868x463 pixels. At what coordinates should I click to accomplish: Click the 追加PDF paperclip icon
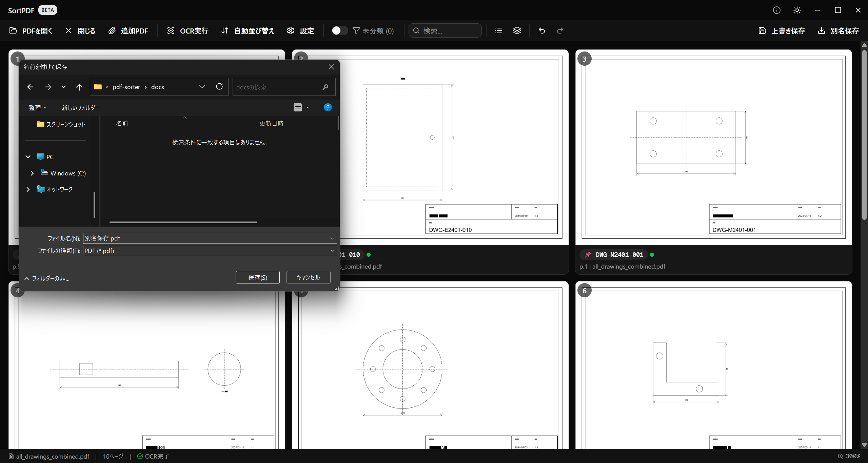tap(112, 31)
